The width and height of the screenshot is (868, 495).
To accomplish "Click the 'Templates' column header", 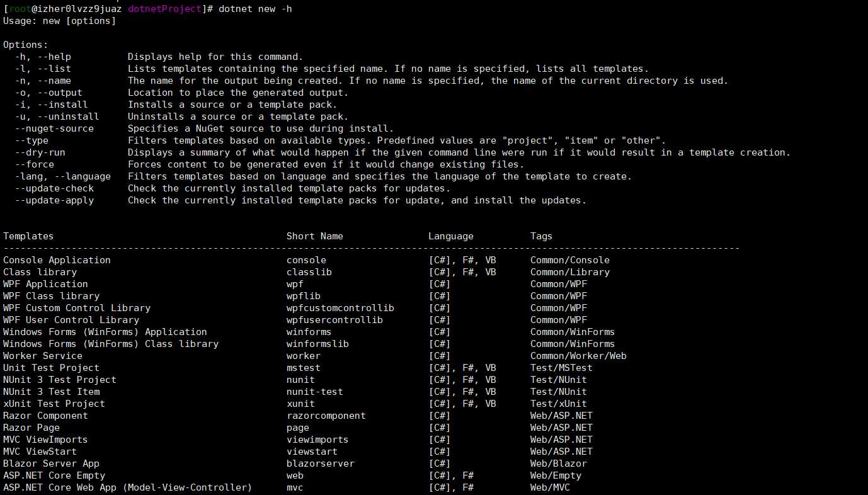I will pyautogui.click(x=28, y=236).
